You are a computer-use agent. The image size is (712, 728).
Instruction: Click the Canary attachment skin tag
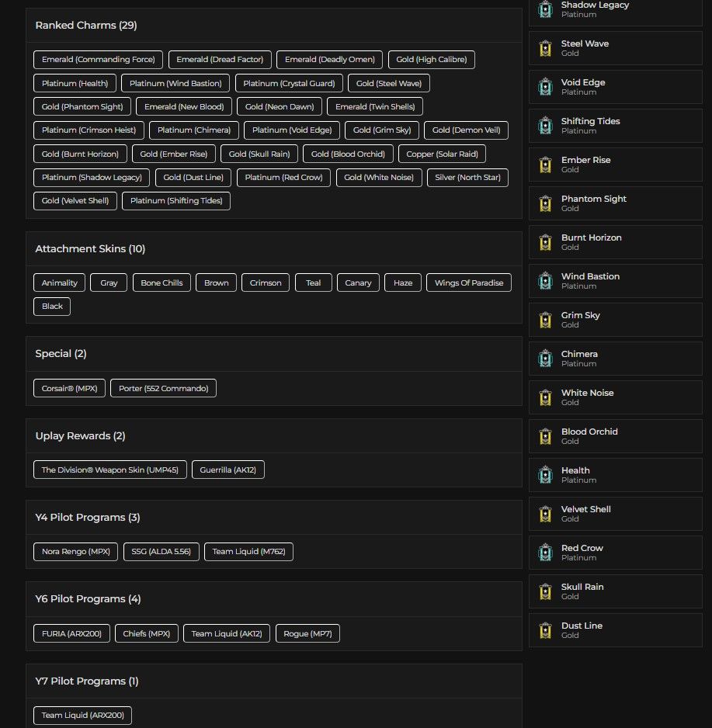pyautogui.click(x=358, y=283)
